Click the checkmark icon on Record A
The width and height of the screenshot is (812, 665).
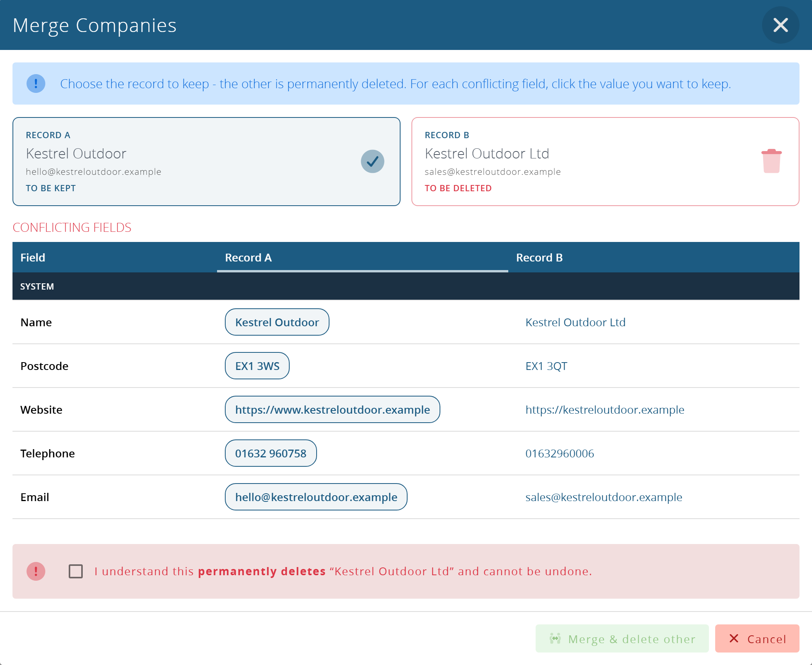372,161
